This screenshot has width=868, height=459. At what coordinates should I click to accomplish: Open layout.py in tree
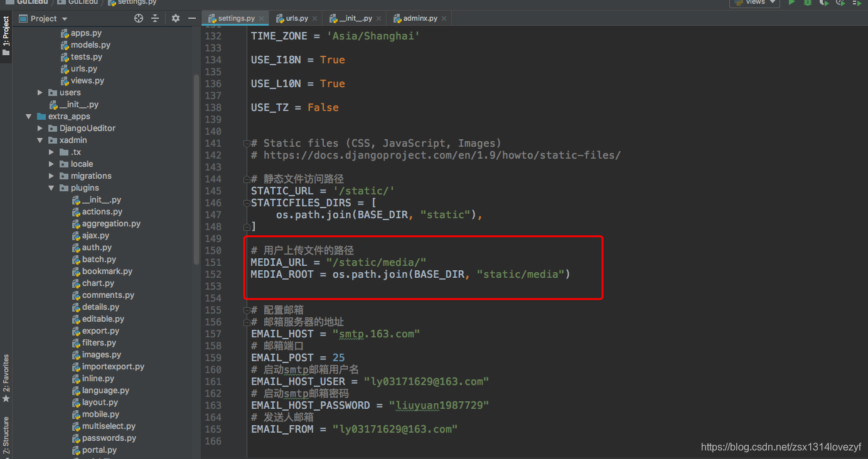pos(95,403)
